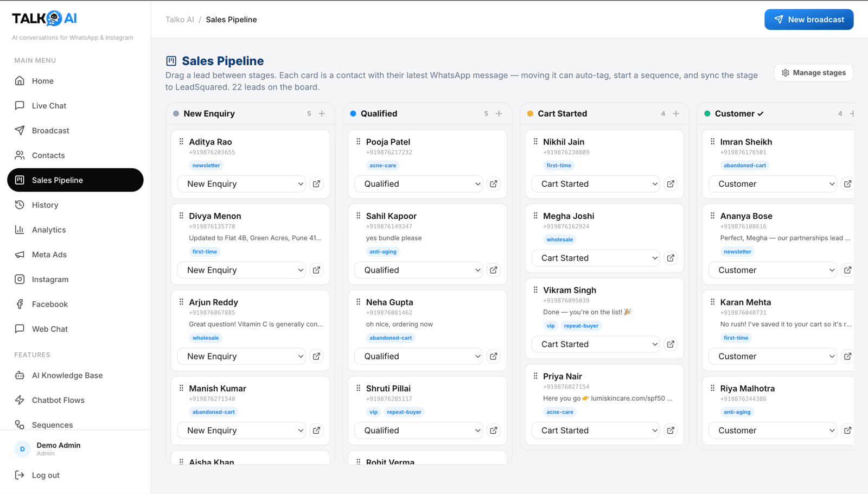The image size is (868, 494).
Task: Open stage dropdown on Pooja Patel card
Action: 419,184
